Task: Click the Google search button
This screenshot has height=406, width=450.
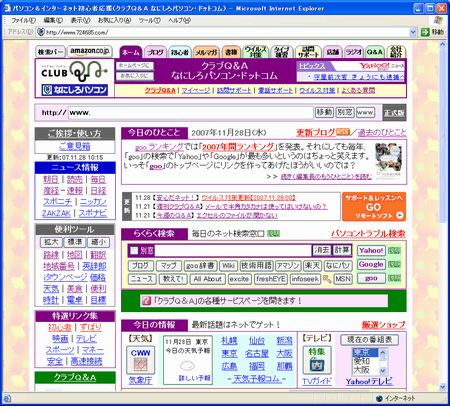Action: click(371, 264)
